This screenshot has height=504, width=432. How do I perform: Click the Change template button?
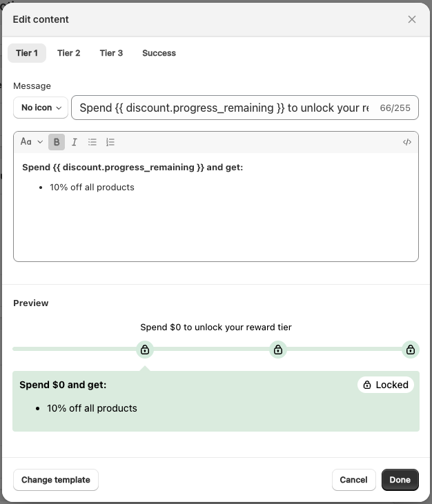click(56, 480)
